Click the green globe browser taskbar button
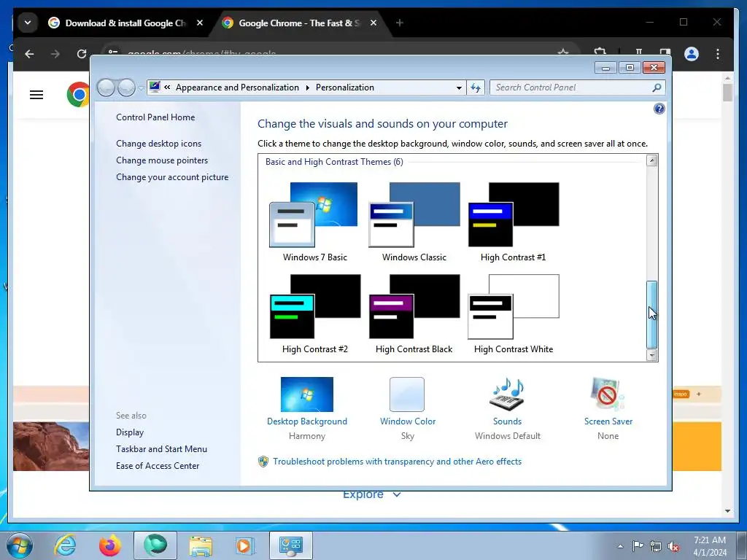 [x=155, y=545]
